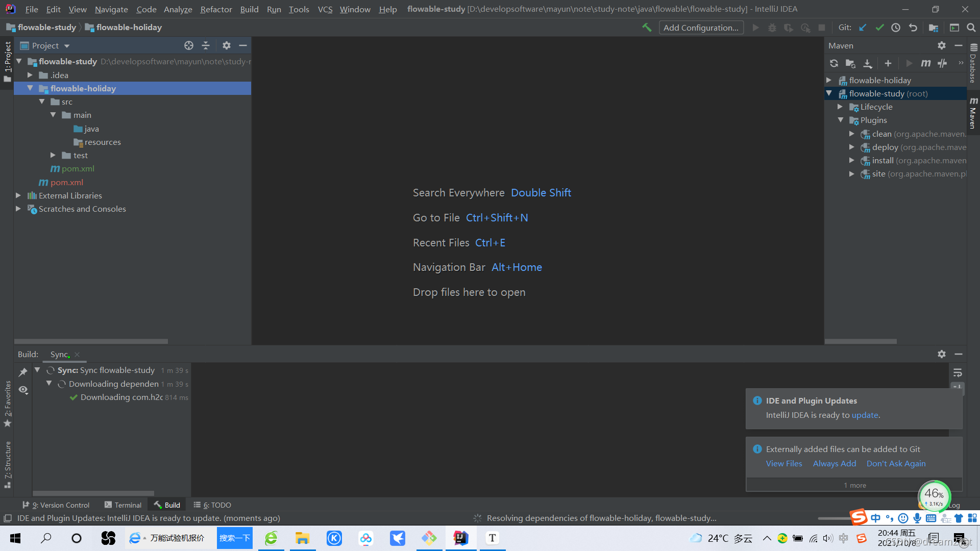Click the Git Rollback icon

coord(913,28)
